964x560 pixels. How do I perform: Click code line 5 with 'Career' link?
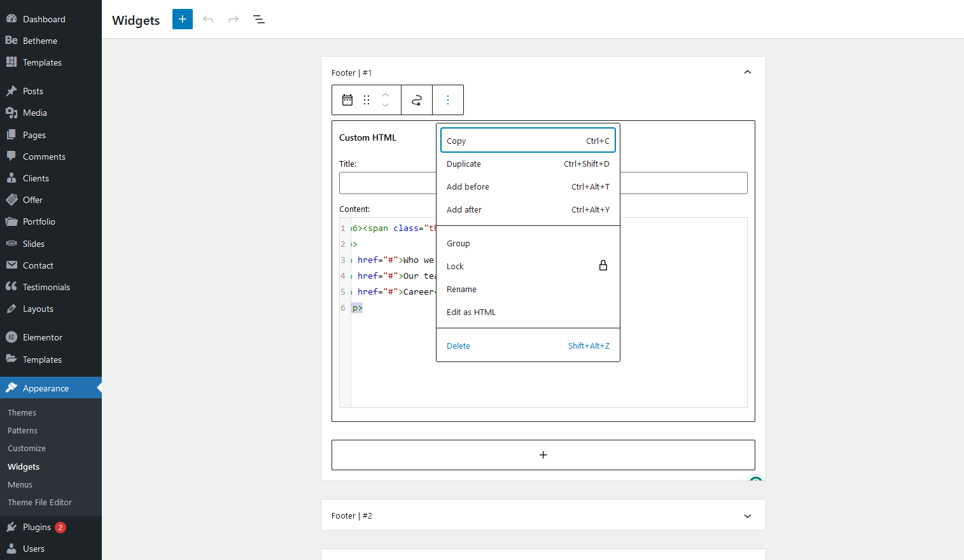point(394,291)
